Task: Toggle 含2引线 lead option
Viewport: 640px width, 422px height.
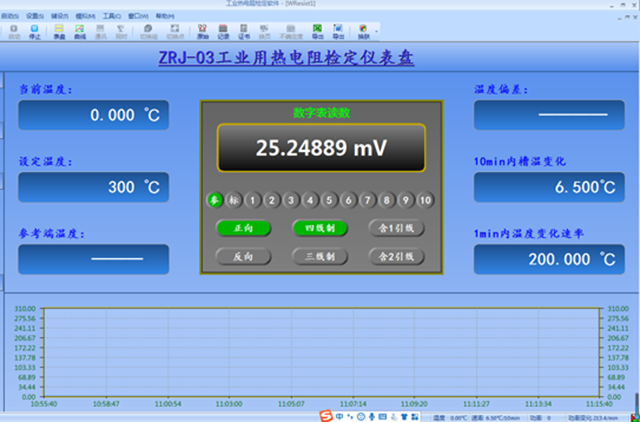Action: point(397,257)
